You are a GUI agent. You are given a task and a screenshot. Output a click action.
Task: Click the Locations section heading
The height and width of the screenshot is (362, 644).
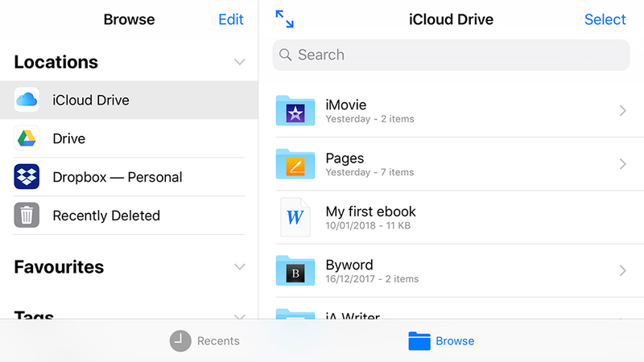(x=56, y=62)
